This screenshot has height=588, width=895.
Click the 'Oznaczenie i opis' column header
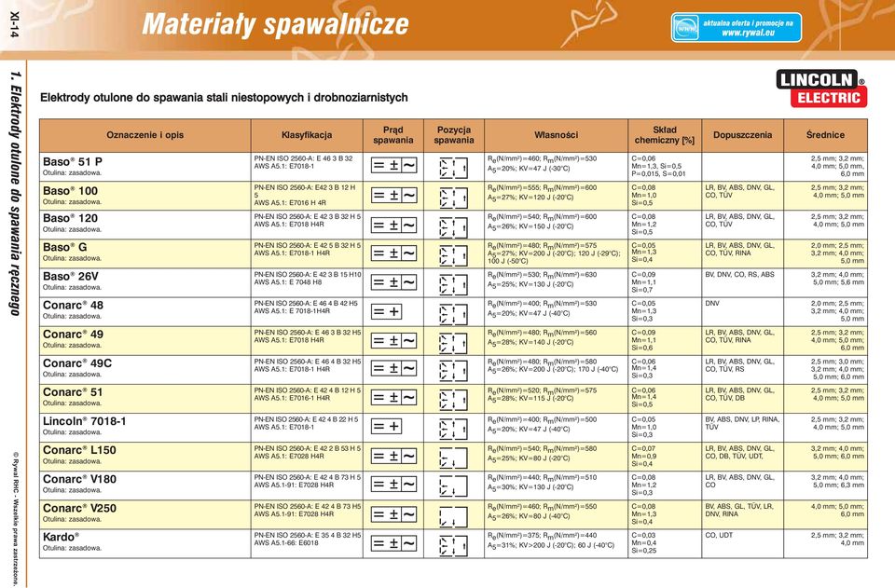145,135
